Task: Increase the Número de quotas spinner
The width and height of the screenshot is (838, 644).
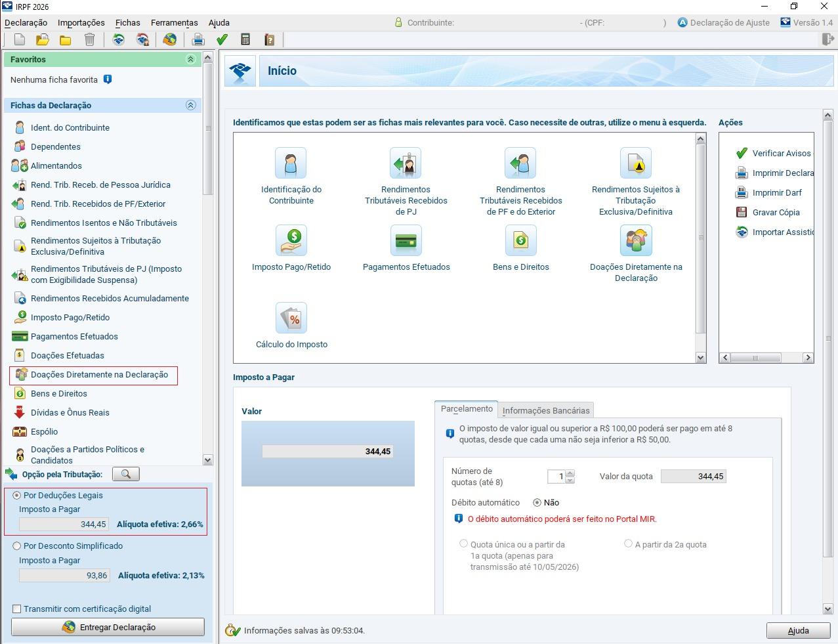Action: [570, 473]
